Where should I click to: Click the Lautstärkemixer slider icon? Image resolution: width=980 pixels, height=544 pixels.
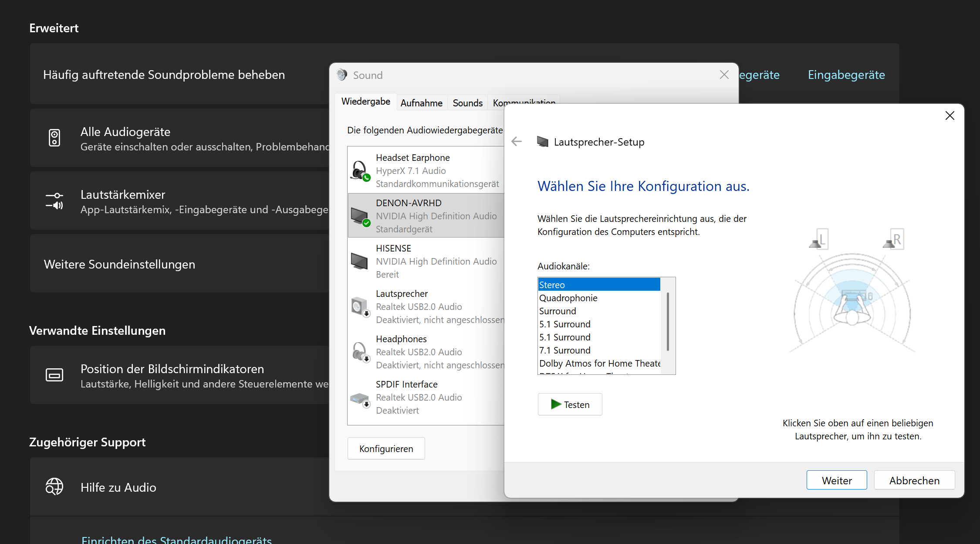click(54, 201)
